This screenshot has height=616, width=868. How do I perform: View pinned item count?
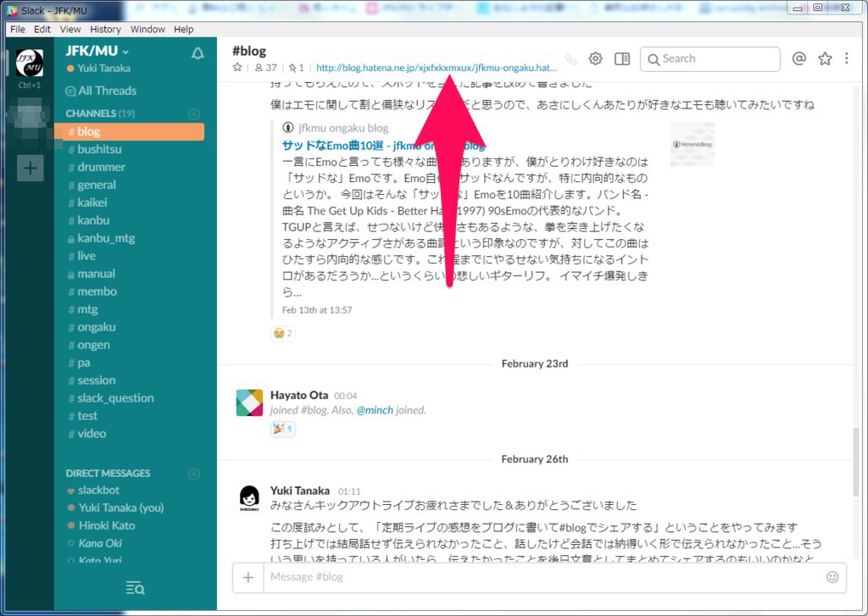click(x=296, y=68)
